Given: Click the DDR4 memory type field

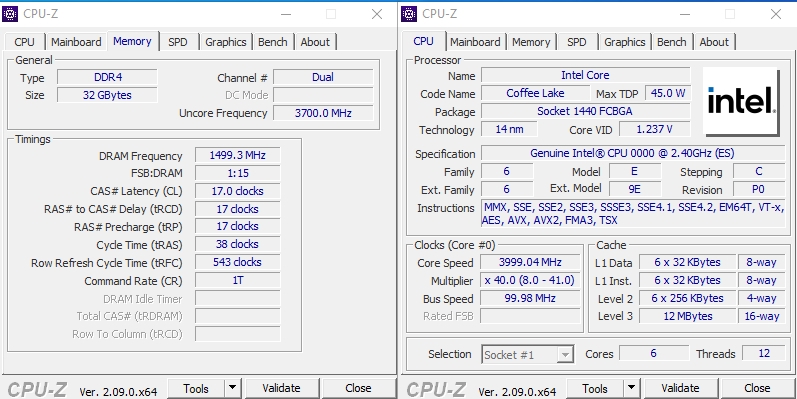Looking at the screenshot, I should pyautogui.click(x=107, y=77).
